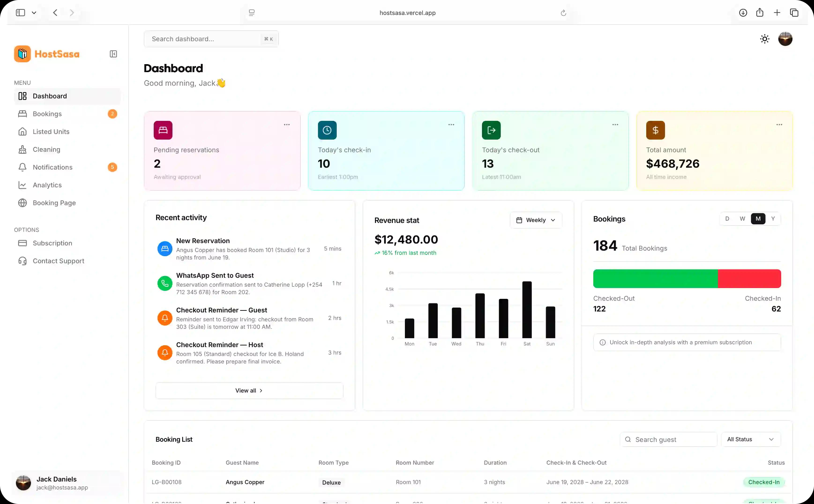Open Bookings in the sidebar menu
This screenshot has width=814, height=504.
tap(67, 114)
